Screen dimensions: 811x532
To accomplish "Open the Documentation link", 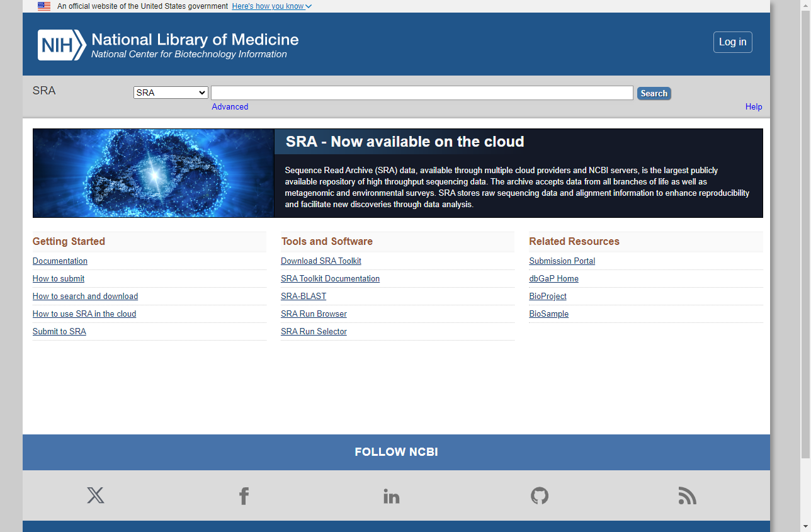I will pos(60,261).
